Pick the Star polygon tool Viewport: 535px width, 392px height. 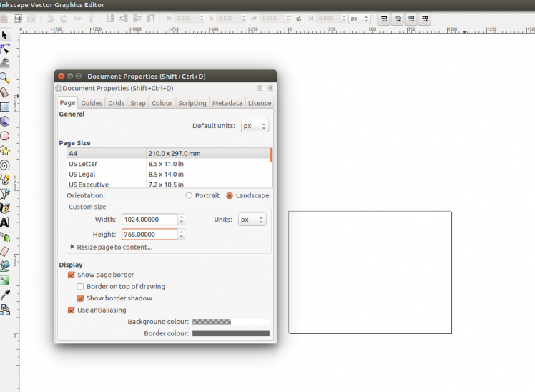(4, 150)
